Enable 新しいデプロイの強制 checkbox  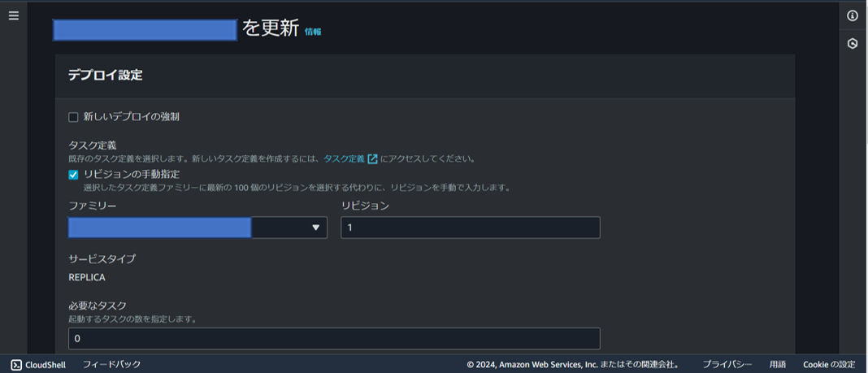(73, 117)
